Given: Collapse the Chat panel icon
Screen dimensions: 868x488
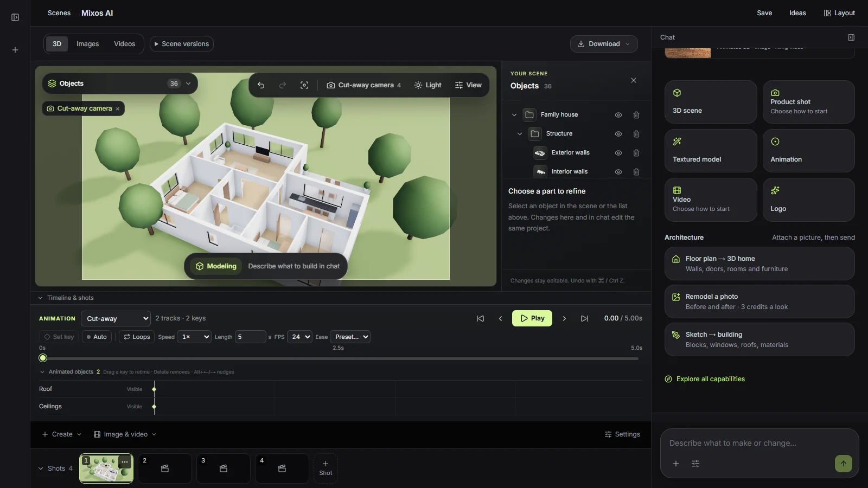Looking at the screenshot, I should pyautogui.click(x=851, y=37).
